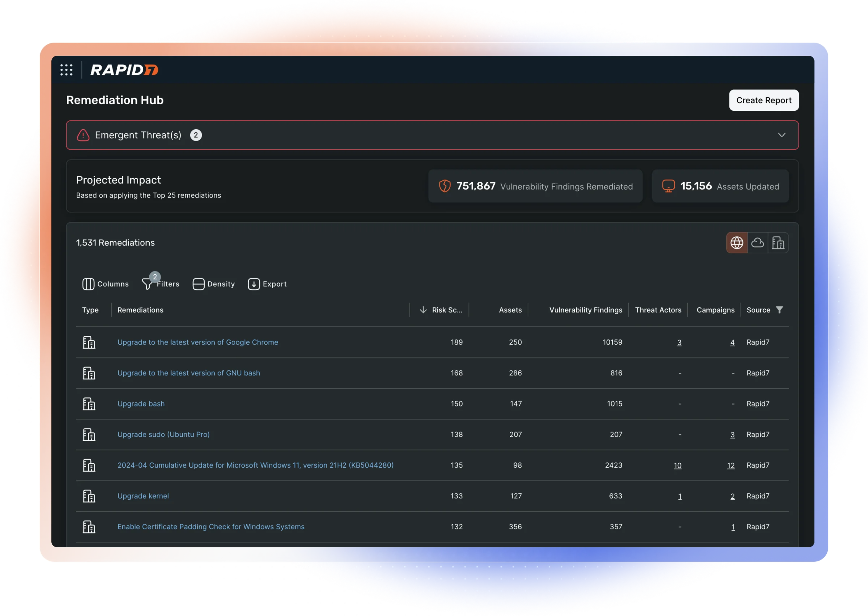Click vulnerability findings value 10159
This screenshot has height=616, width=868.
click(612, 342)
